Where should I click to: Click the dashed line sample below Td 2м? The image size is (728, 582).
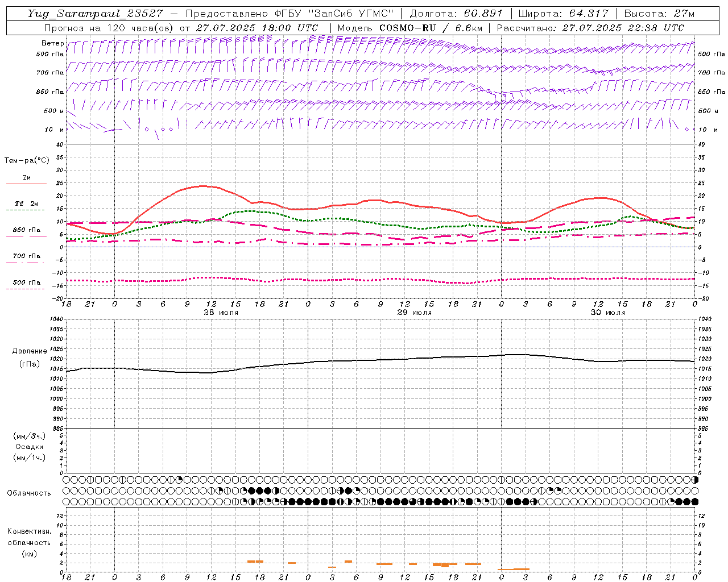click(26, 210)
